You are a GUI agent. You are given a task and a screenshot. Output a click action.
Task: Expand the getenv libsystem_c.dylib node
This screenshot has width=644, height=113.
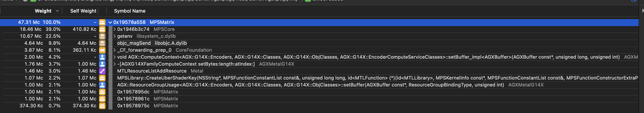114,36
